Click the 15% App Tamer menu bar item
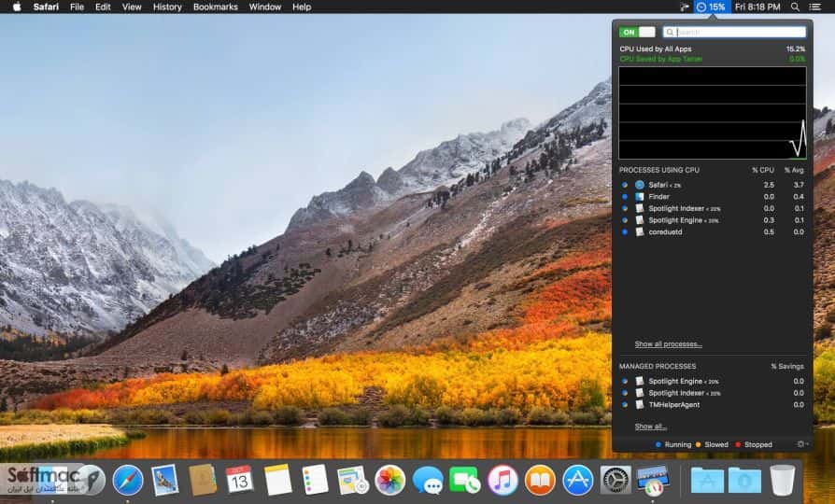 click(712, 7)
